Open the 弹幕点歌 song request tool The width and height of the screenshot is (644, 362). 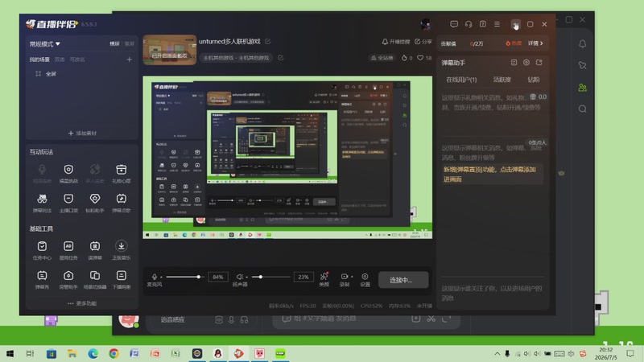[x=122, y=203]
